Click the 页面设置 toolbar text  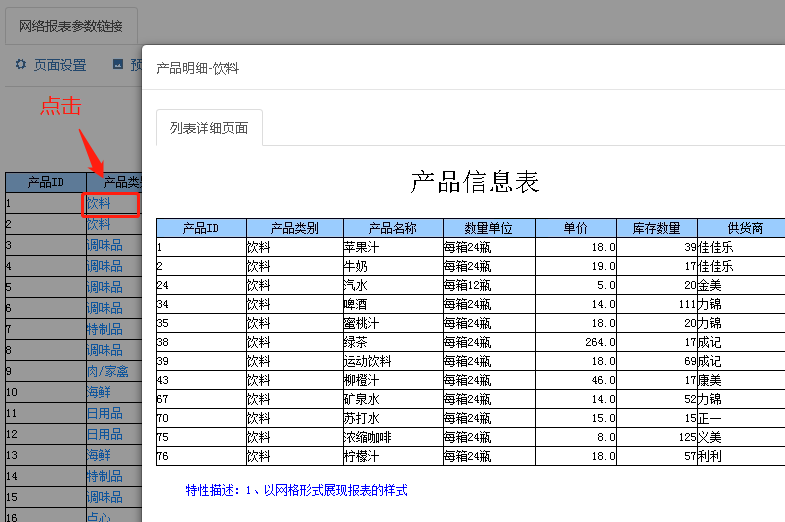(60, 65)
